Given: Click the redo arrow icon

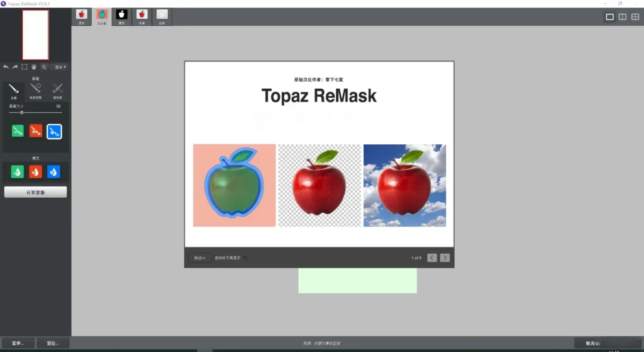Looking at the screenshot, I should 15,67.
